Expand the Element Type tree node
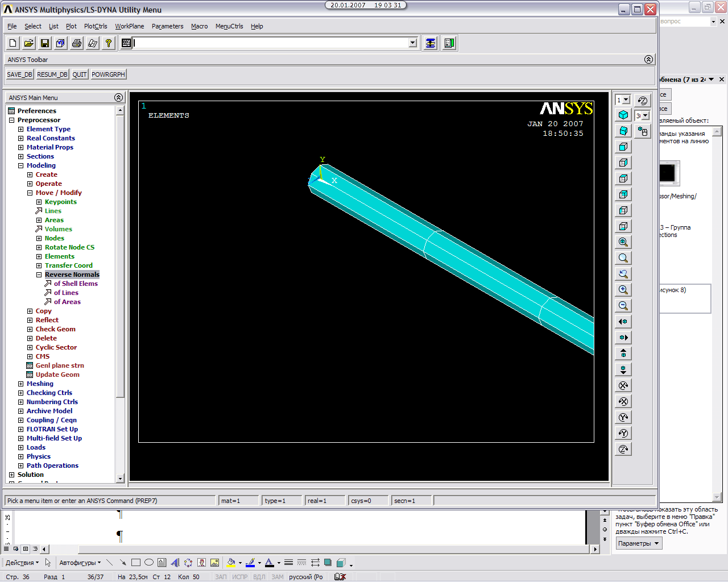The height and width of the screenshot is (582, 728). coord(21,129)
